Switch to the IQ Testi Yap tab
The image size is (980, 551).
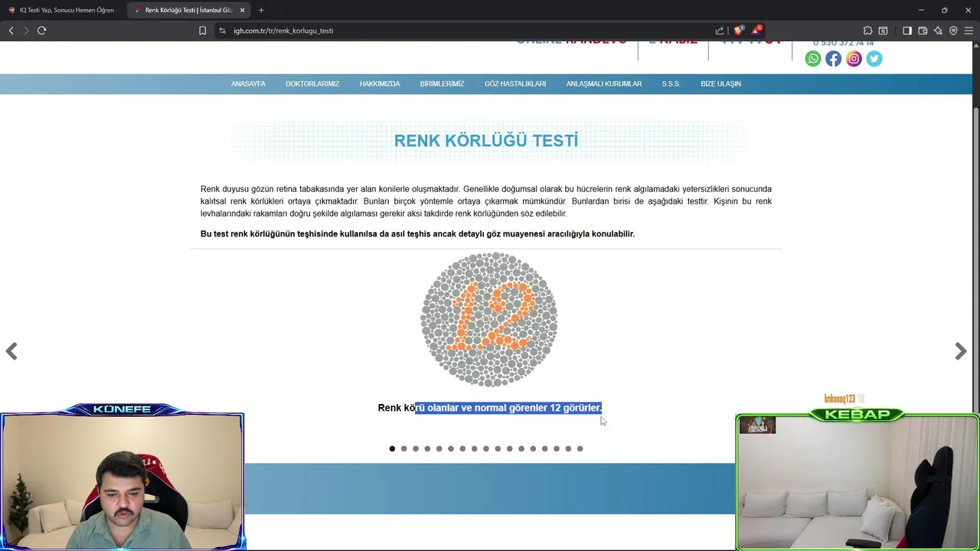click(62, 10)
